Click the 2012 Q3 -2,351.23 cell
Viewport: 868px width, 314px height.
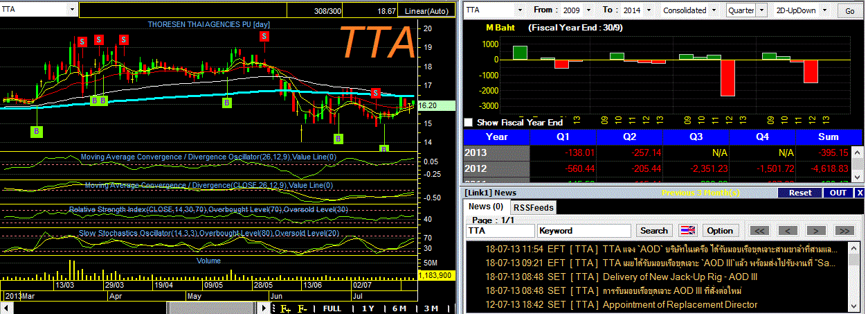pyautogui.click(x=696, y=168)
